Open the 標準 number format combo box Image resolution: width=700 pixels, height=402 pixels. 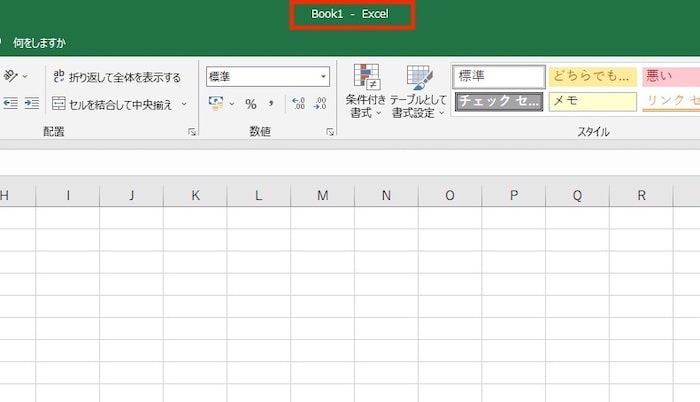tap(268, 76)
